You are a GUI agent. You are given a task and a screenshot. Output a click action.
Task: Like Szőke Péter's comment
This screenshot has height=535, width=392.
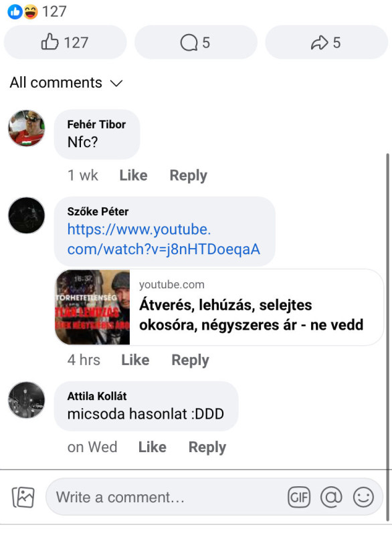click(135, 360)
